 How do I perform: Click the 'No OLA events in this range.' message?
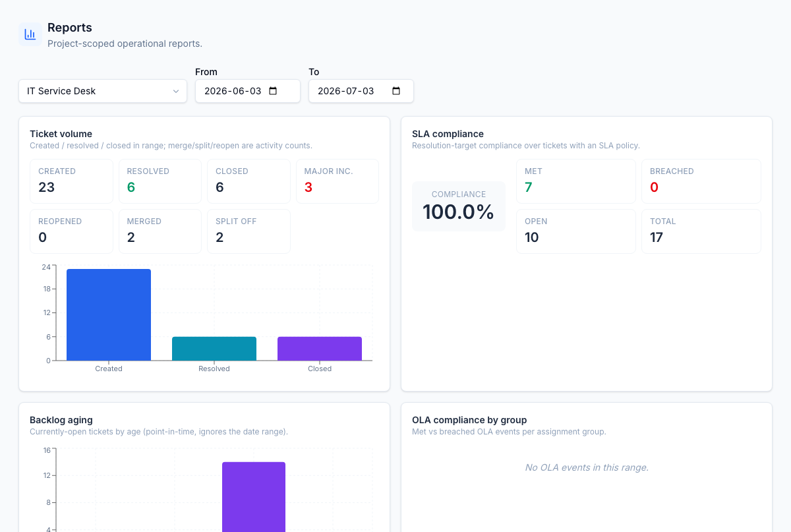coord(587,467)
